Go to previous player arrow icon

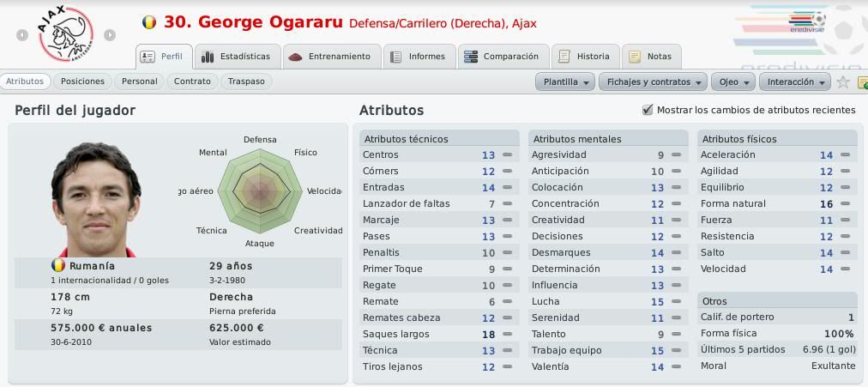(22, 35)
